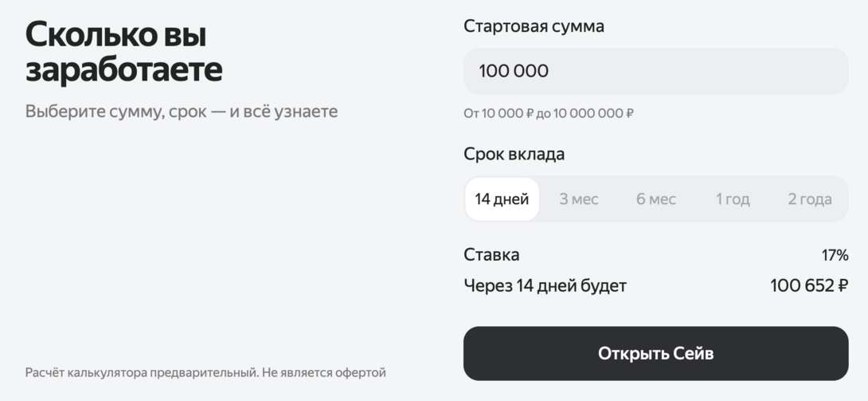The width and height of the screenshot is (868, 401).
Task: Click the Через 14 дней будет label
Action: click(545, 285)
